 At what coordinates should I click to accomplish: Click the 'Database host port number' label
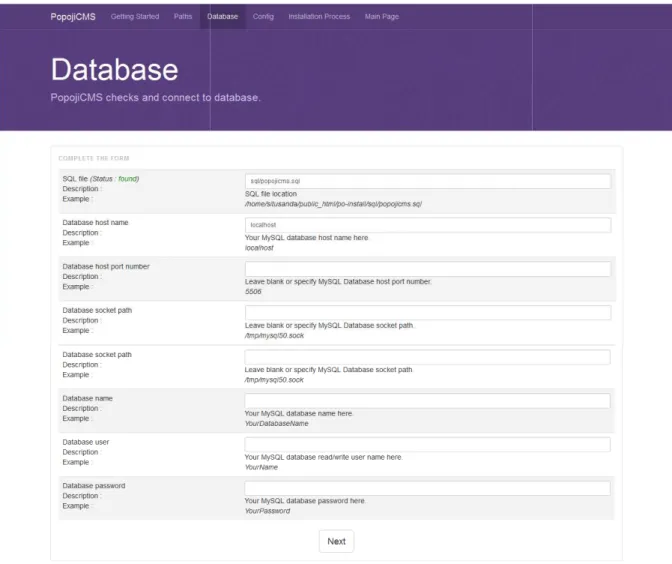(106, 267)
